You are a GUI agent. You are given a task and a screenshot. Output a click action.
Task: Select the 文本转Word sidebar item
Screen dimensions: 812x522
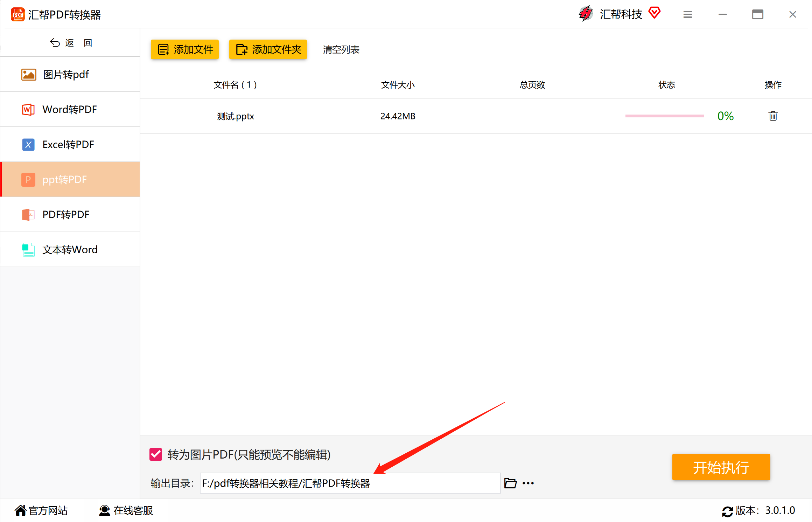[70, 249]
